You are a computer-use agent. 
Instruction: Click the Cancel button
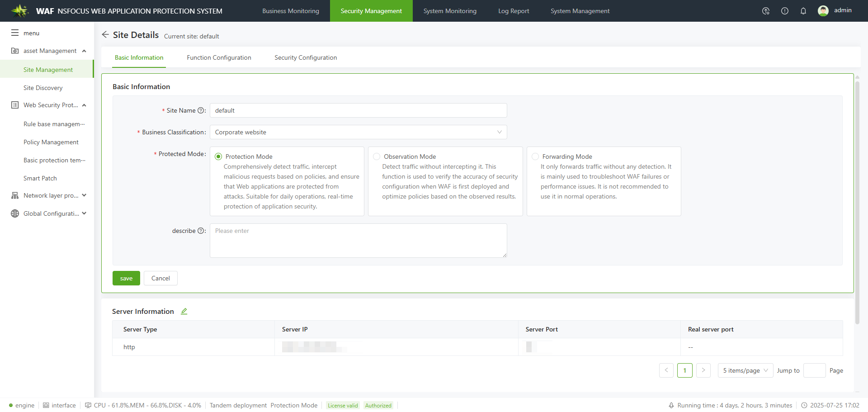click(160, 278)
